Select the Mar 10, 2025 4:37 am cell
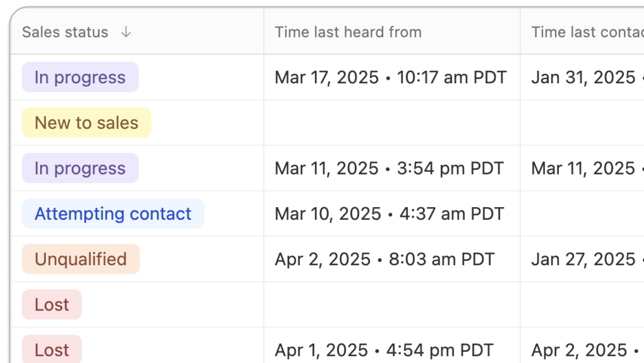This screenshot has width=644, height=363. pos(389,214)
